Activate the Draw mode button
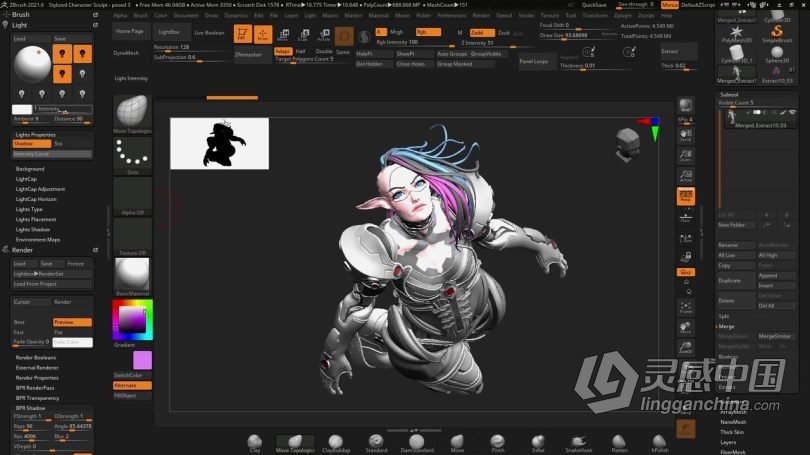This screenshot has height=455, width=810. click(x=263, y=34)
